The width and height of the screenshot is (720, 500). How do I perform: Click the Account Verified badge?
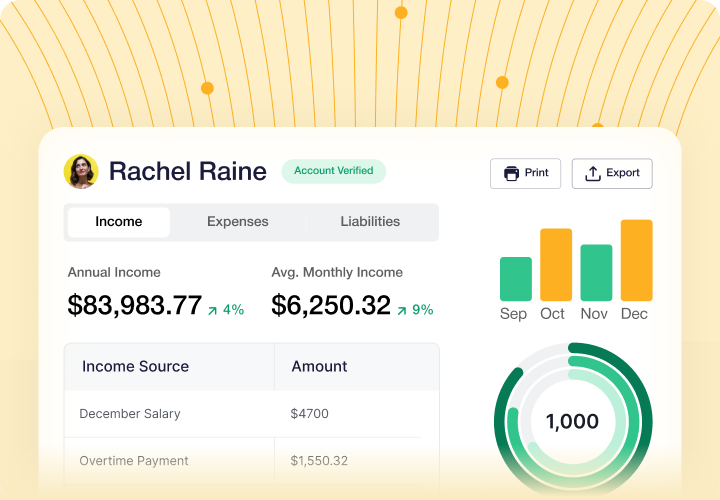coord(333,171)
